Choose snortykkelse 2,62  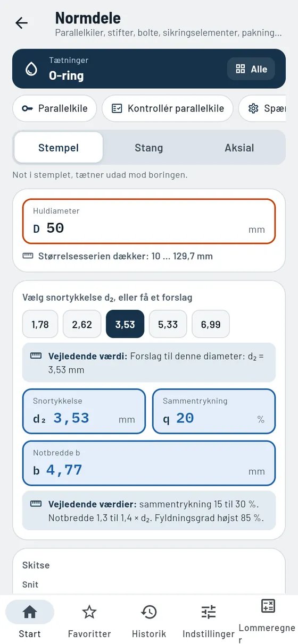point(82,324)
